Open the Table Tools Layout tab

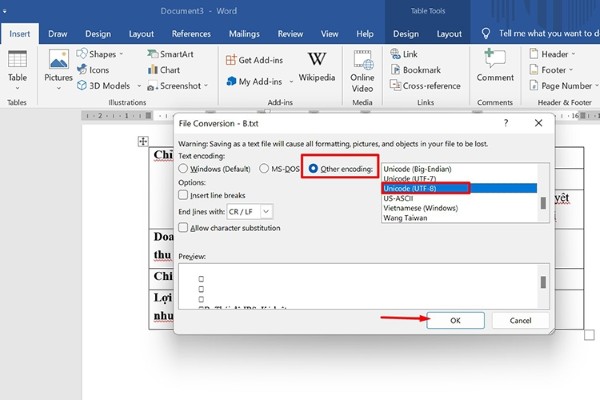(x=449, y=34)
